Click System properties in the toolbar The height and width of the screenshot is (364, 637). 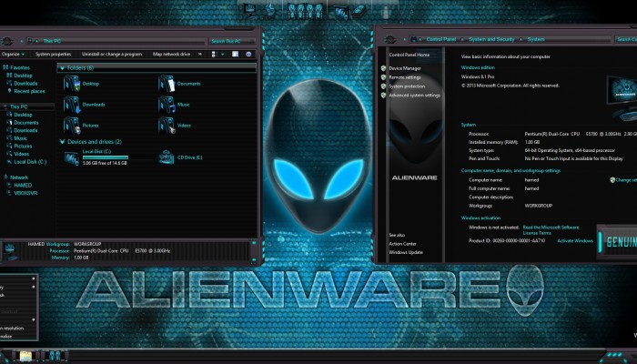[55, 54]
